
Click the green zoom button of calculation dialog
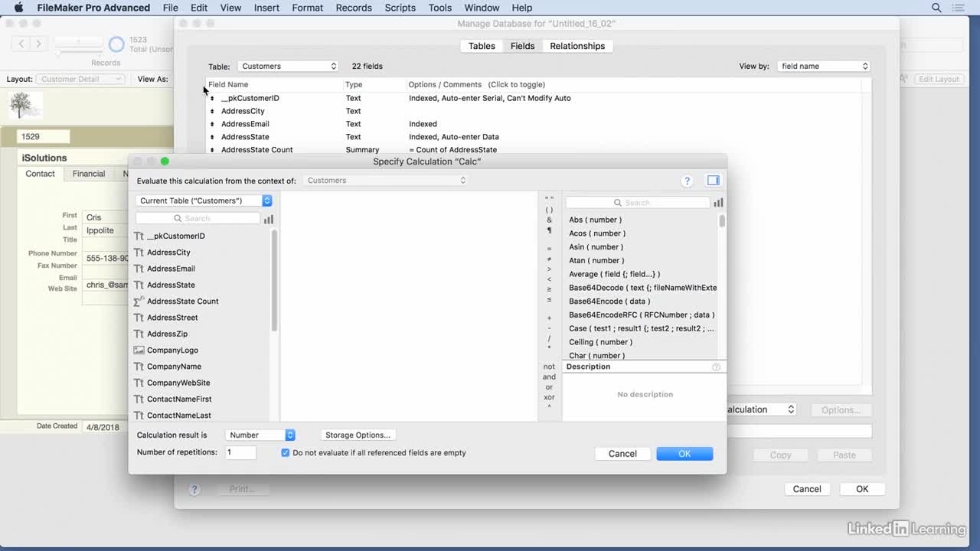[165, 161]
